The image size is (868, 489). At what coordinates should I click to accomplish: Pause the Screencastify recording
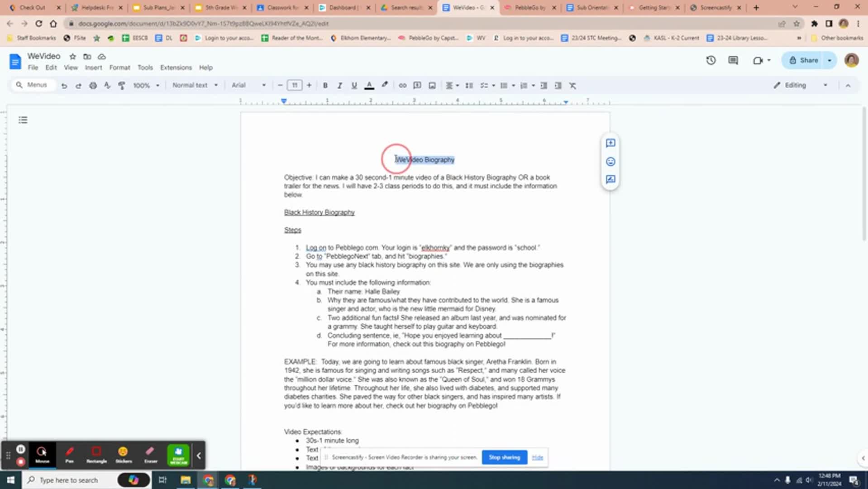click(x=21, y=449)
